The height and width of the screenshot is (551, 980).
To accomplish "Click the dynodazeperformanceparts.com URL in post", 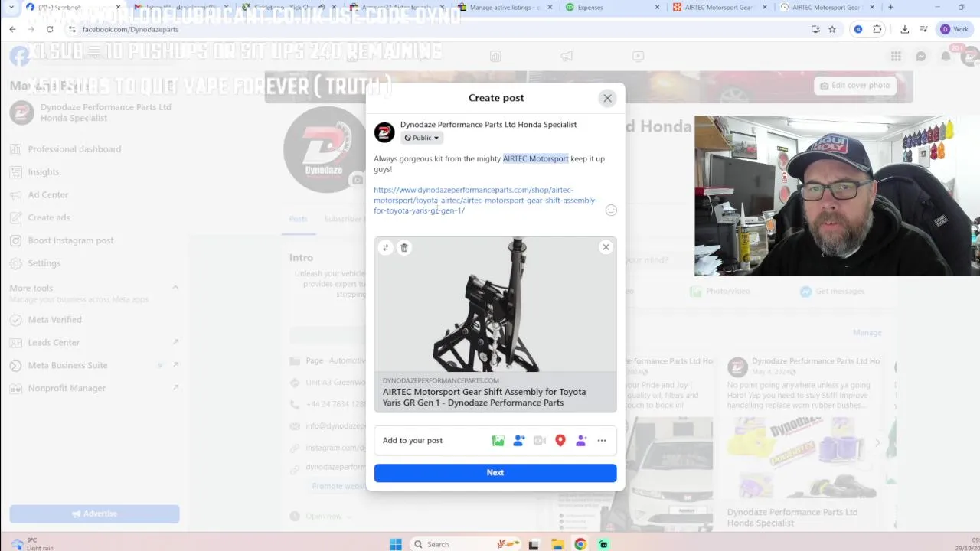I will coord(485,201).
